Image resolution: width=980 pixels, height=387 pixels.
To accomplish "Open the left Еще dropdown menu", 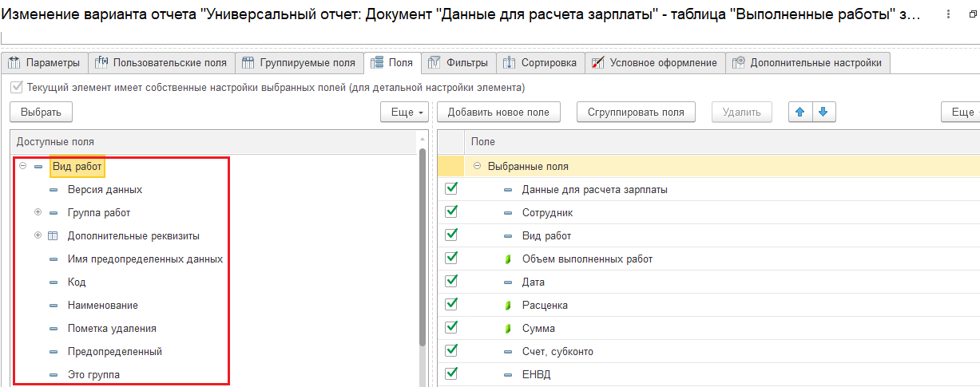I will [x=405, y=113].
